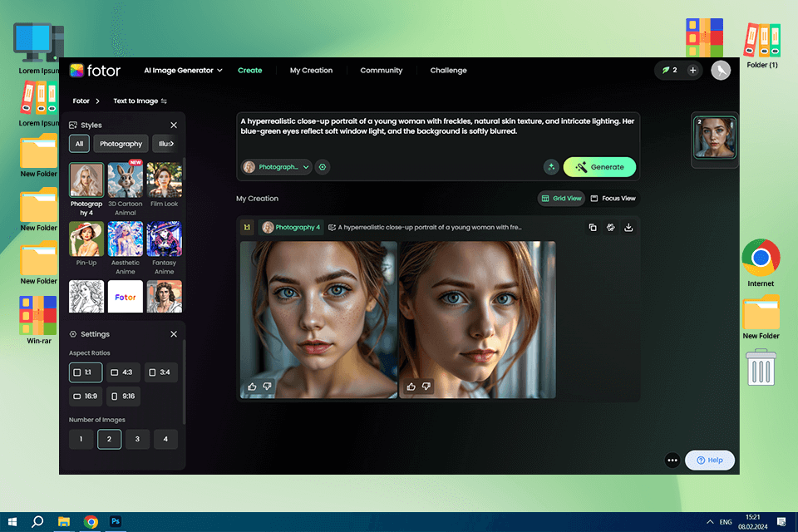Screen dimensions: 798x532
Task: Choose the Film Look style
Action: pos(164,180)
